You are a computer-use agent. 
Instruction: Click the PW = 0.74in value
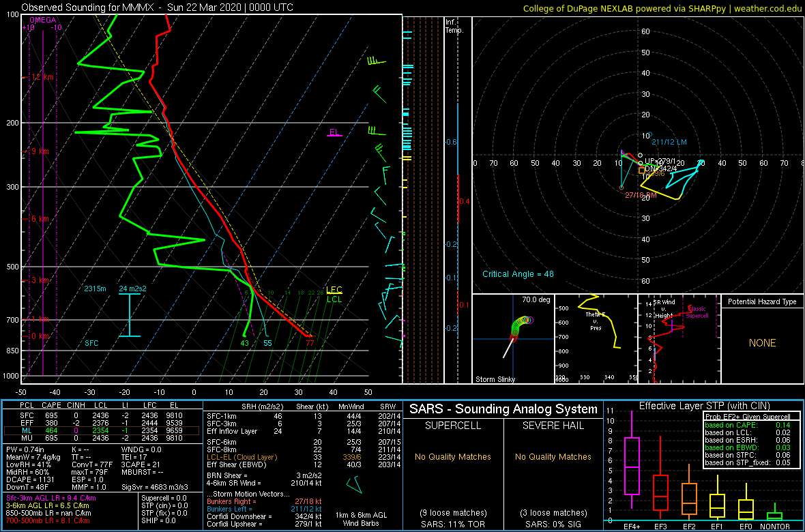(x=27, y=449)
